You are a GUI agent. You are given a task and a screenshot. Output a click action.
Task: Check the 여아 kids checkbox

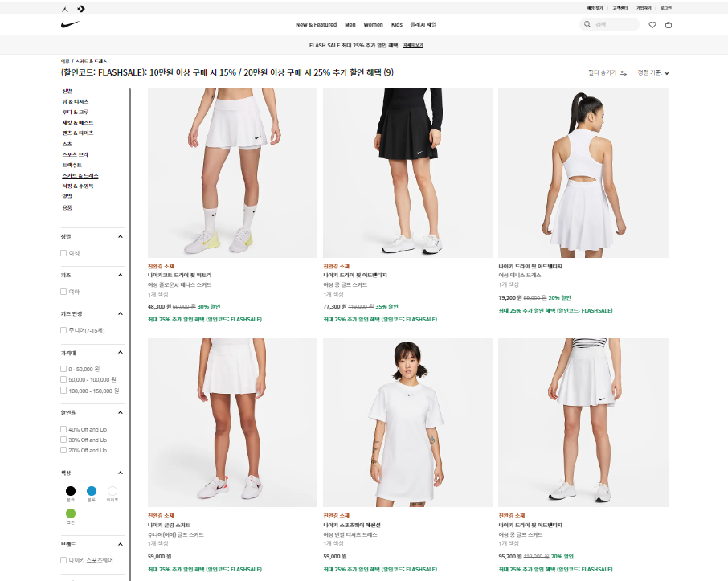pos(63,292)
